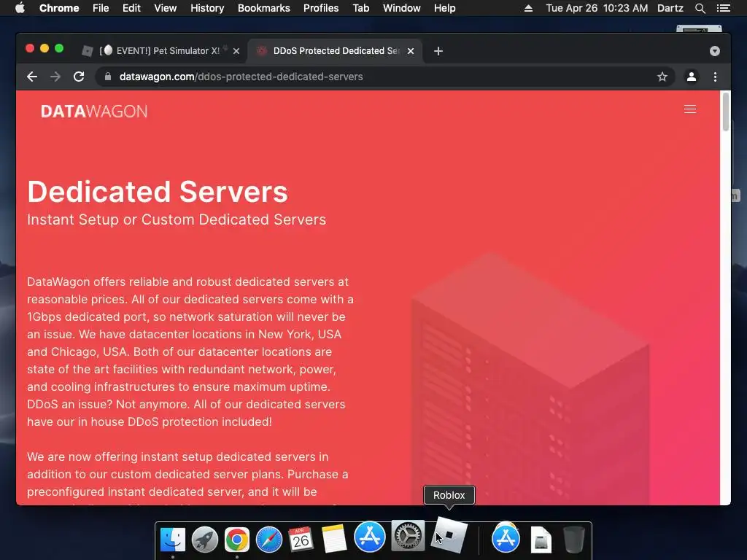Go back to the previous page
This screenshot has width=747, height=560.
tap(32, 77)
